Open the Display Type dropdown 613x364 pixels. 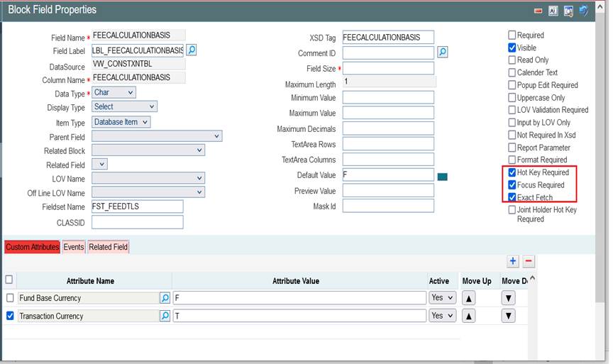pyautogui.click(x=124, y=106)
